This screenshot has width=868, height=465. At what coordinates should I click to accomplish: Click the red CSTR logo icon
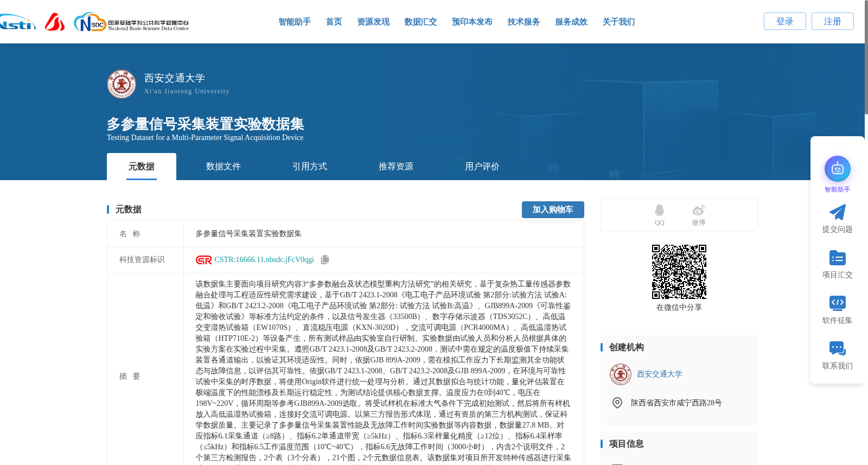(x=203, y=260)
